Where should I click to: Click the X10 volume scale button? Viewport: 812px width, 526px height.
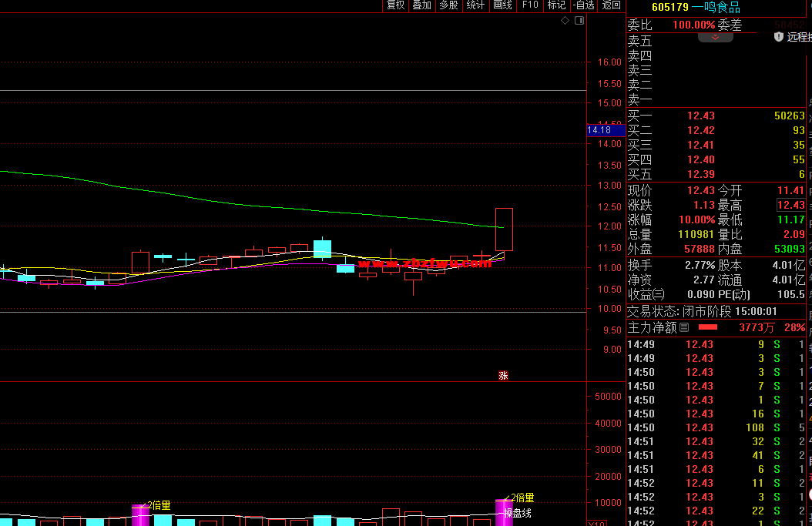tap(597, 524)
